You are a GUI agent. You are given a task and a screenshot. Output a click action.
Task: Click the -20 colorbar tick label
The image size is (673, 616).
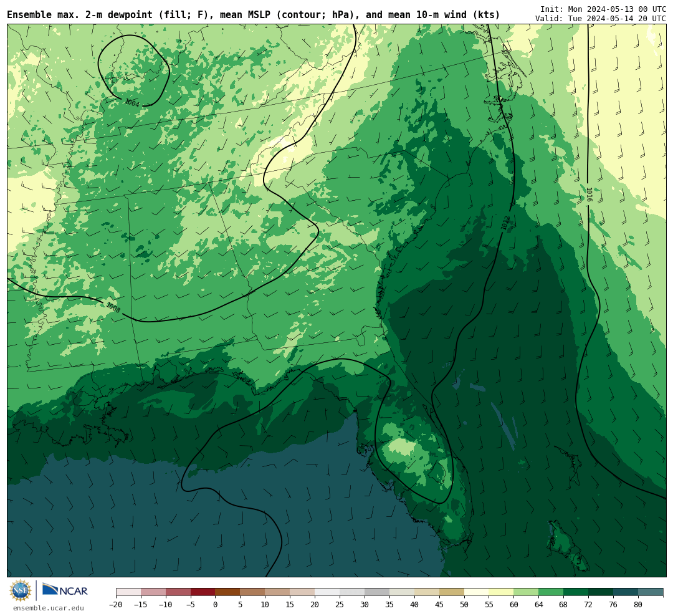click(116, 605)
